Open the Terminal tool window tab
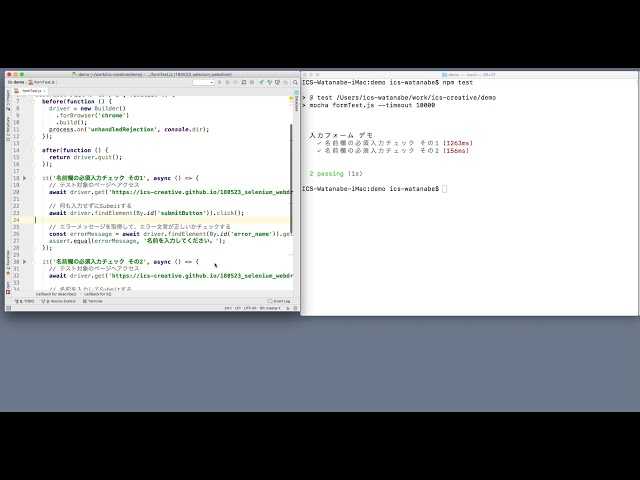This screenshot has height=480, width=640. pos(93,301)
